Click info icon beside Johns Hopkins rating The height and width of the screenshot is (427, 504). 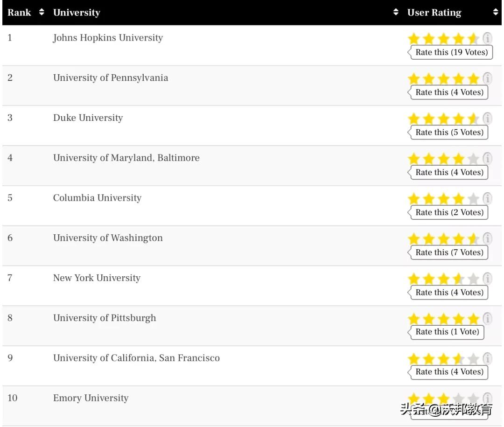click(487, 38)
